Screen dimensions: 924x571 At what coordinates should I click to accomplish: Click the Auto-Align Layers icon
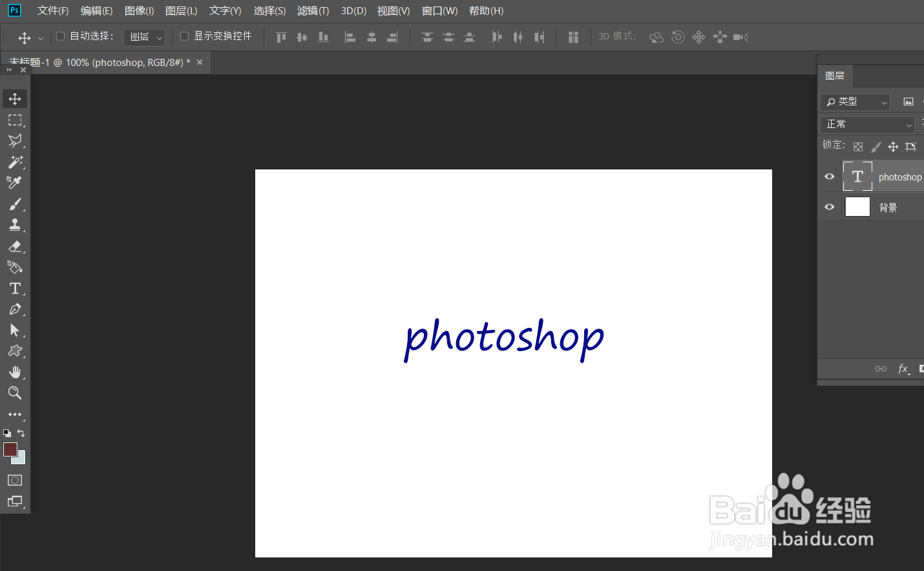[x=573, y=38]
